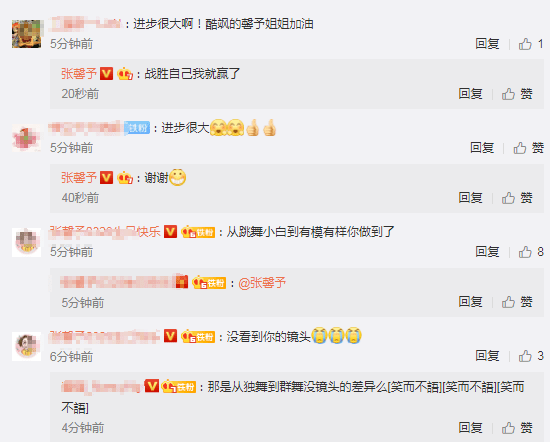The height and width of the screenshot is (442, 550).
Task: Like the comment with 1 thumbs-up
Action: [531, 44]
